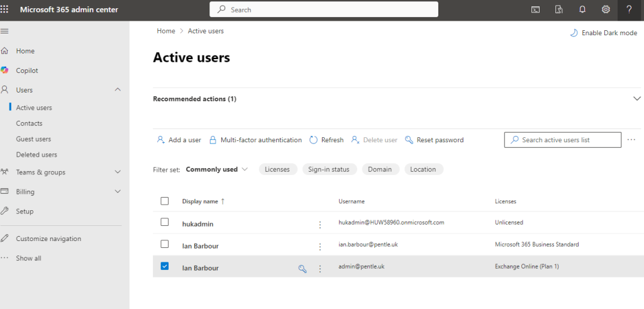
Task: Open the help question mark icon
Action: [x=629, y=10]
